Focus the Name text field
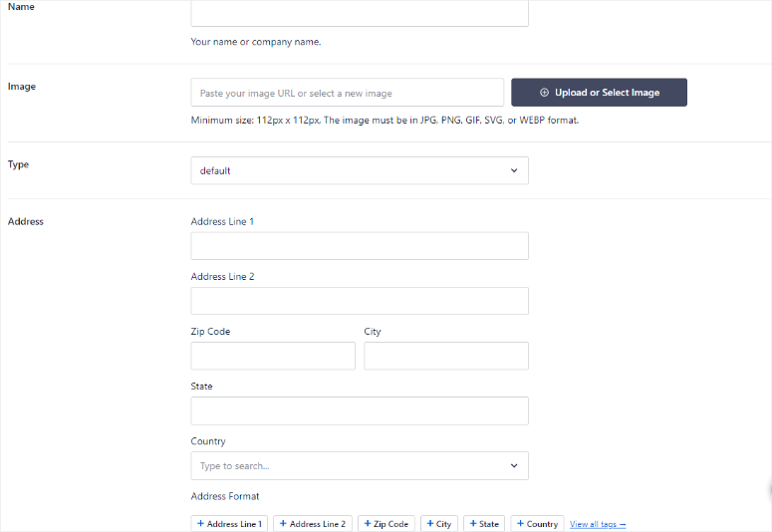Image resolution: width=772 pixels, height=532 pixels. pos(359,13)
